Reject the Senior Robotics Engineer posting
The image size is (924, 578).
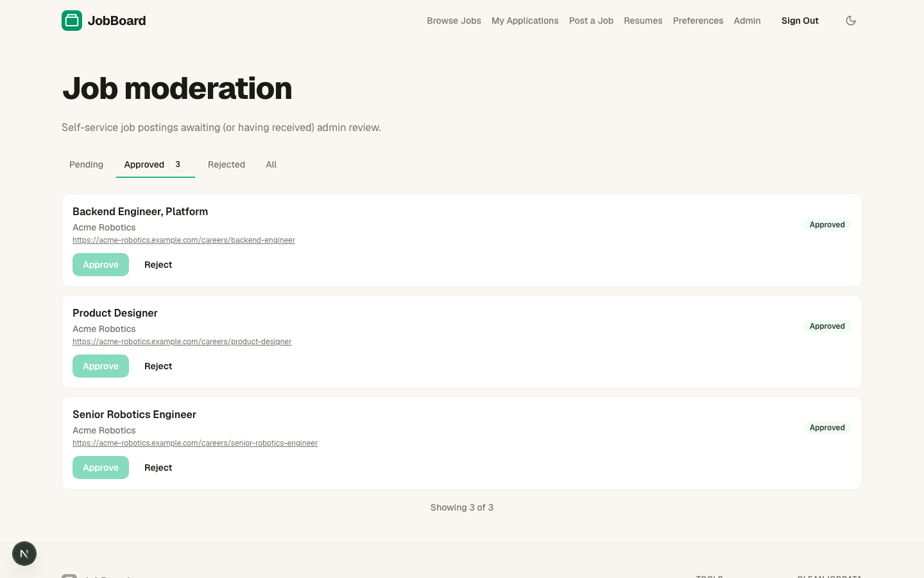click(x=158, y=468)
